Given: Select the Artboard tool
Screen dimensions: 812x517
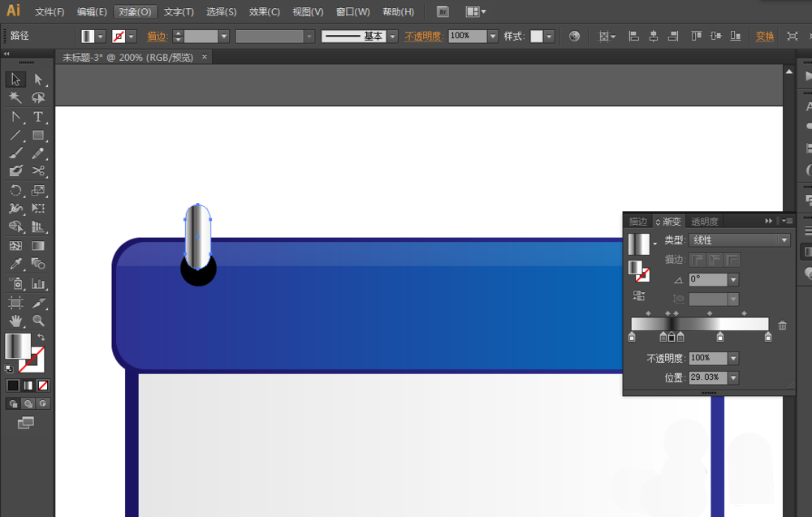Looking at the screenshot, I should pyautogui.click(x=15, y=302).
